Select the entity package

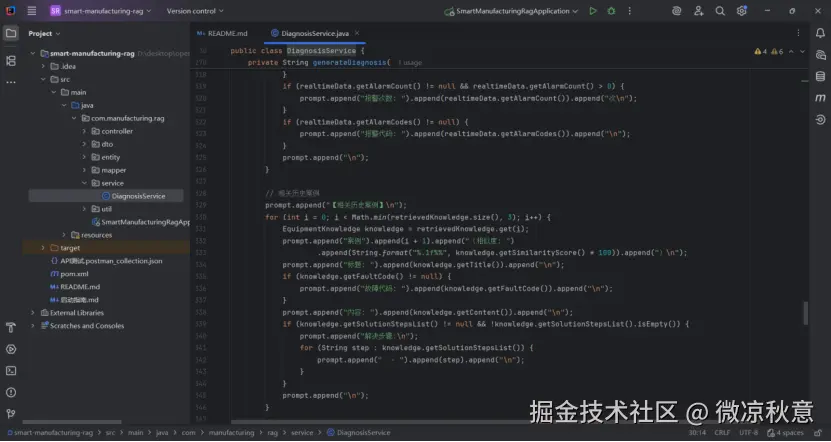tap(105, 157)
